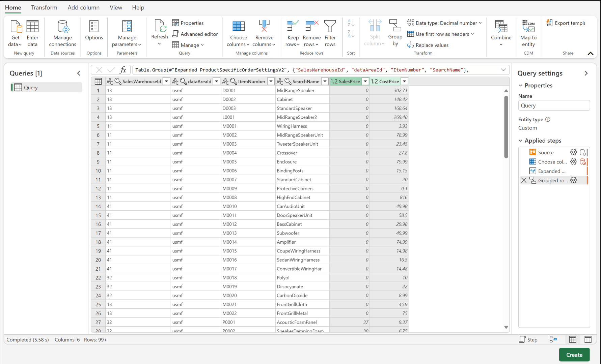This screenshot has height=364, width=601.
Task: Expand the formula bar
Action: click(503, 70)
